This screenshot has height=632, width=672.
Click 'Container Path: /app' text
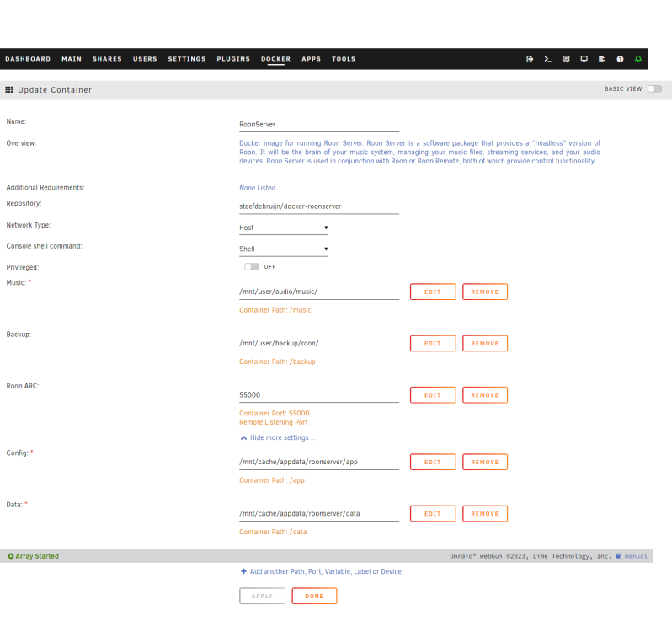pos(272,480)
